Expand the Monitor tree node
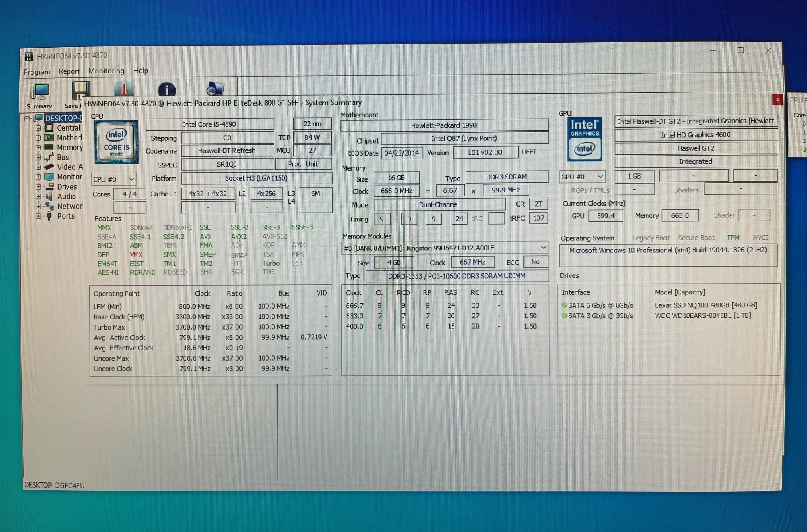Viewport: 807px width, 532px height. [x=38, y=177]
